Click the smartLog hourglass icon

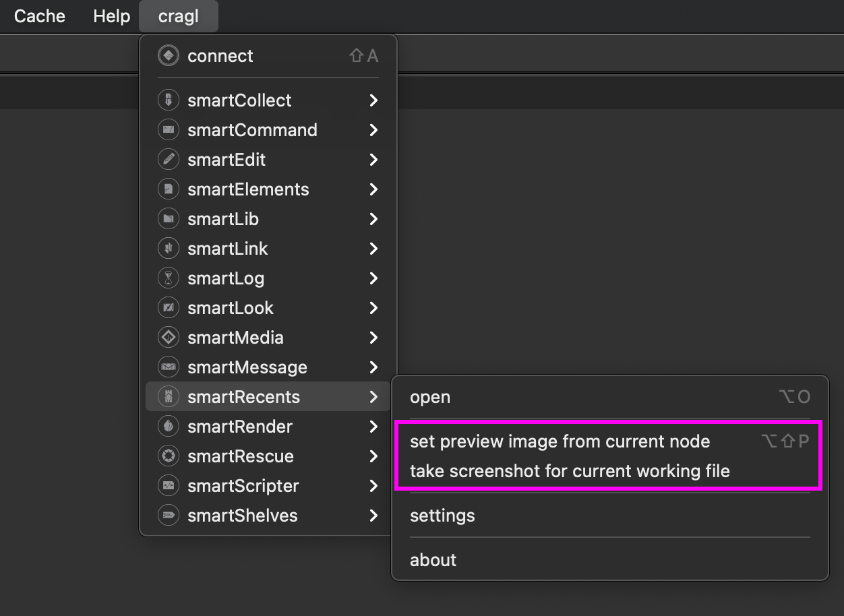point(168,278)
